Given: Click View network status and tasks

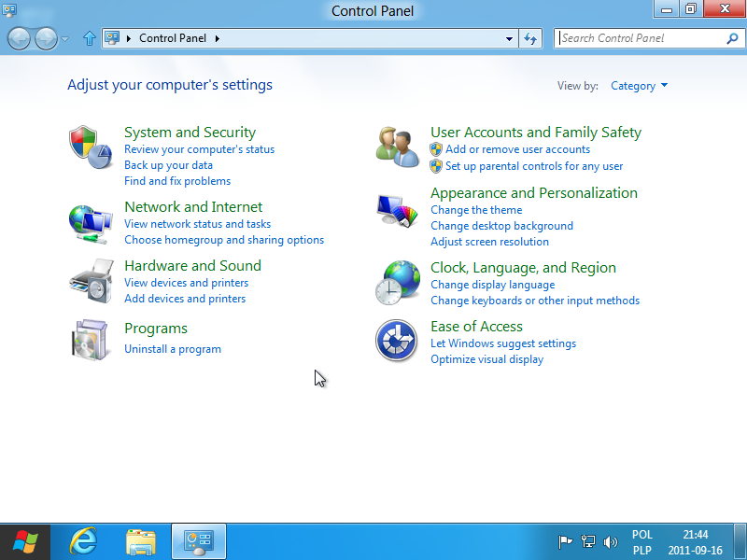Looking at the screenshot, I should point(197,224).
